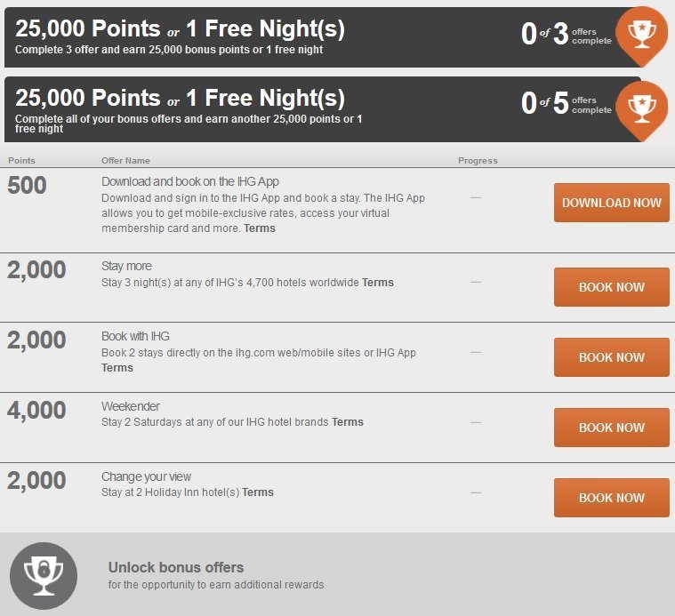Click the trophy icon for 3 offers
675x616 pixels.
[641, 35]
